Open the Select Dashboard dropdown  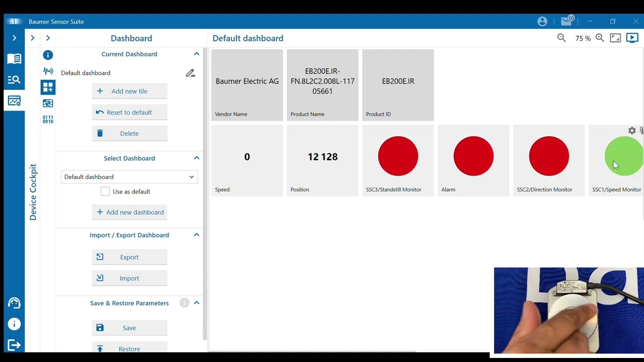click(129, 177)
